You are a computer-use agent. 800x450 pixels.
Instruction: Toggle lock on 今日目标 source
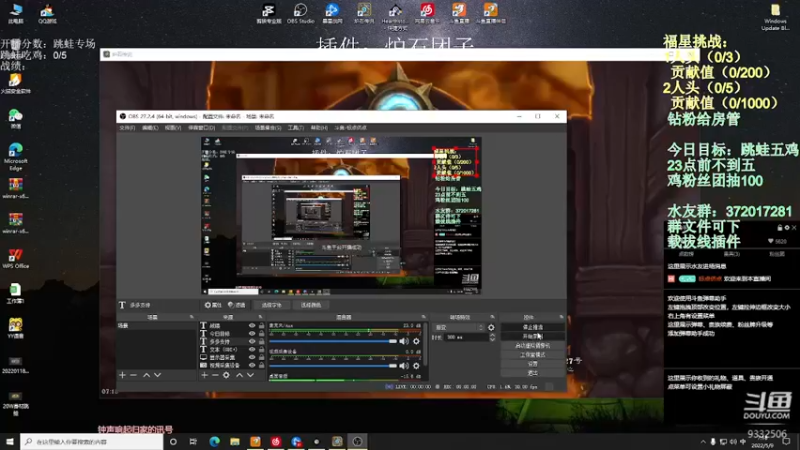[x=261, y=334]
